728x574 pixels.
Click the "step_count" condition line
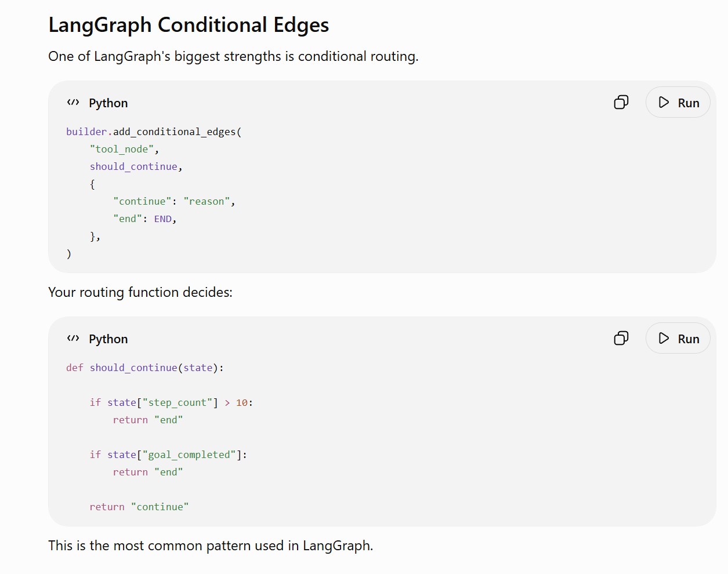point(171,402)
